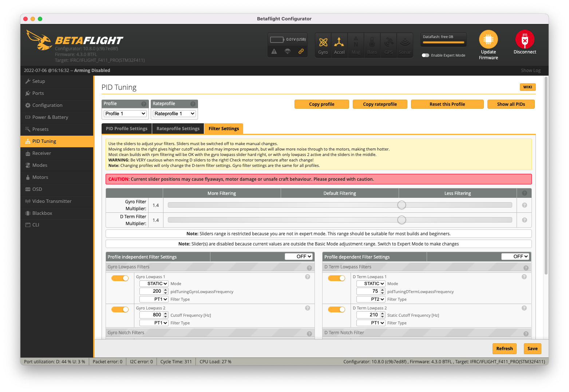Open Setup in the sidebar

pos(57,81)
